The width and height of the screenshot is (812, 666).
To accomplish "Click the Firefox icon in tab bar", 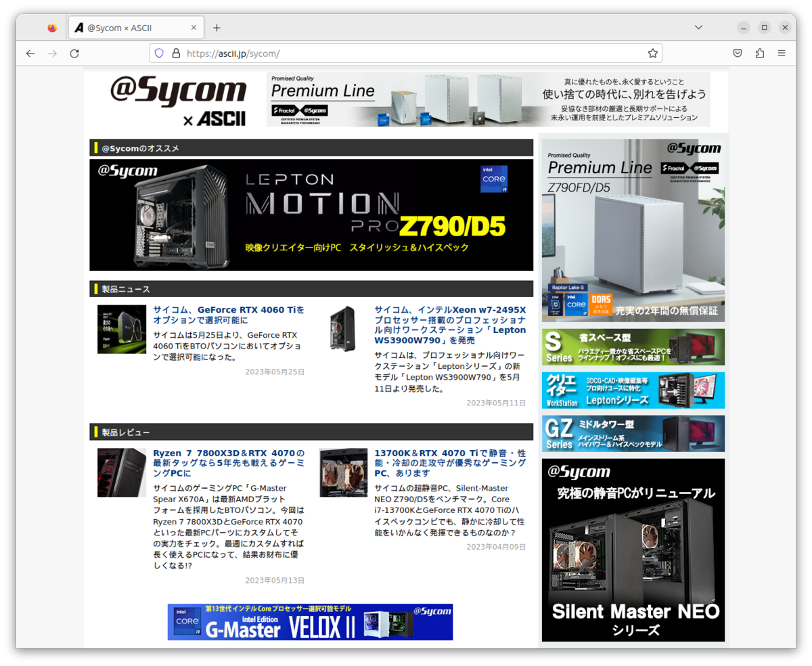I will coord(53,28).
